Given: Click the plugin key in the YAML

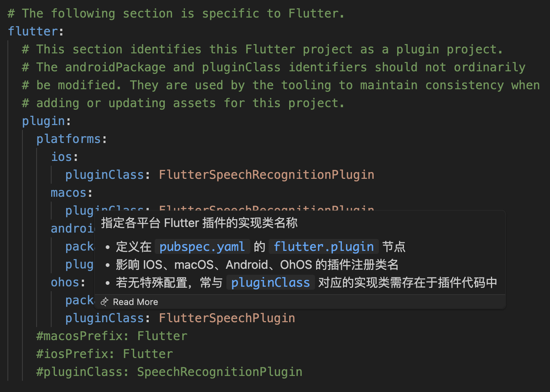Looking at the screenshot, I should (43, 121).
